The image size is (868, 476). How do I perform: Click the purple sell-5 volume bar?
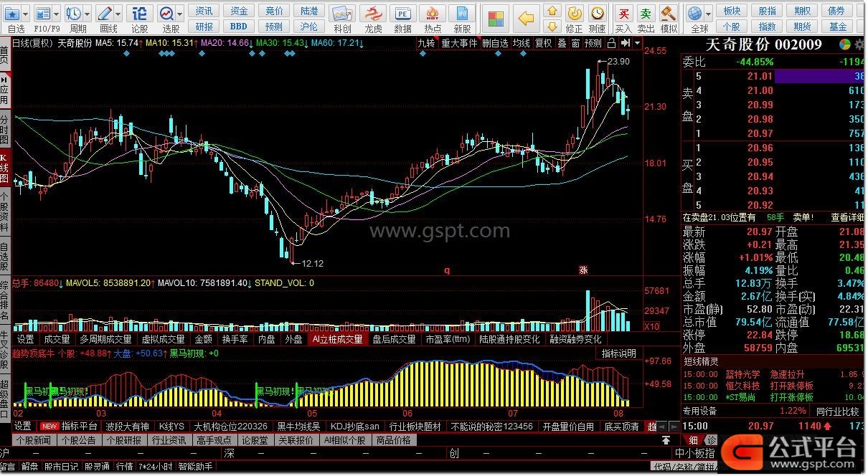[x=821, y=76]
